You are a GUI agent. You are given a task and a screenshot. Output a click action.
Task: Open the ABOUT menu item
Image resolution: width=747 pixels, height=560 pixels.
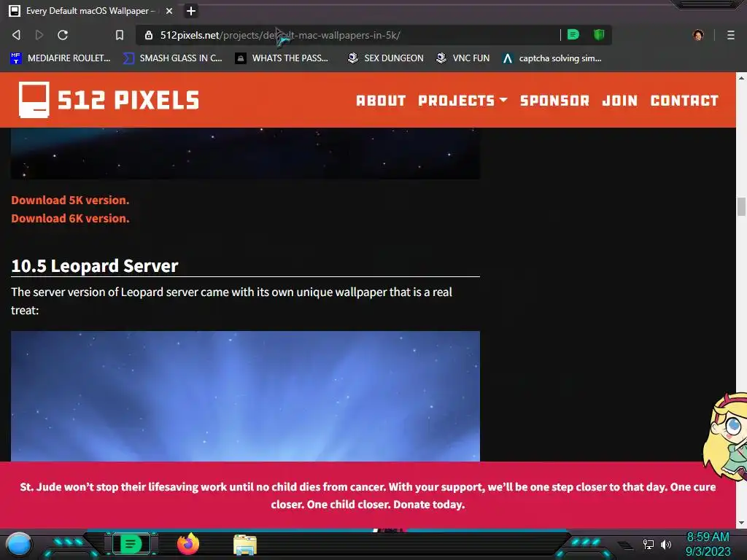point(381,101)
